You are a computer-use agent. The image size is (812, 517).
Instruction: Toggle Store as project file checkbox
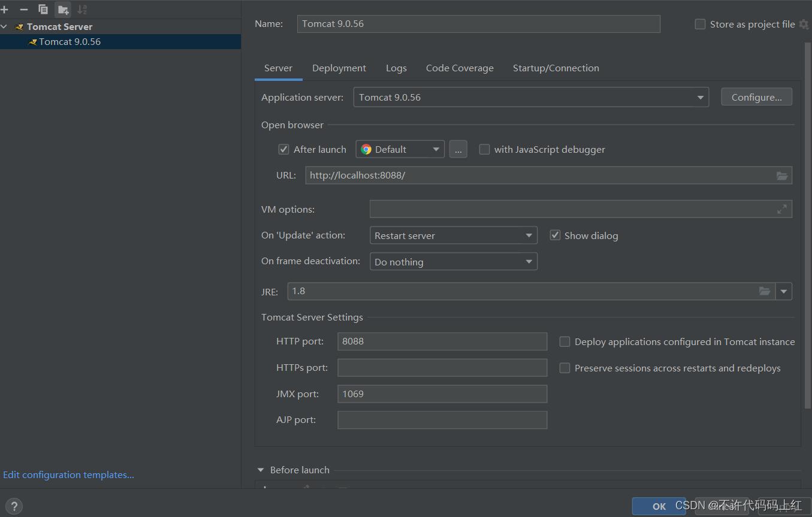(x=700, y=25)
